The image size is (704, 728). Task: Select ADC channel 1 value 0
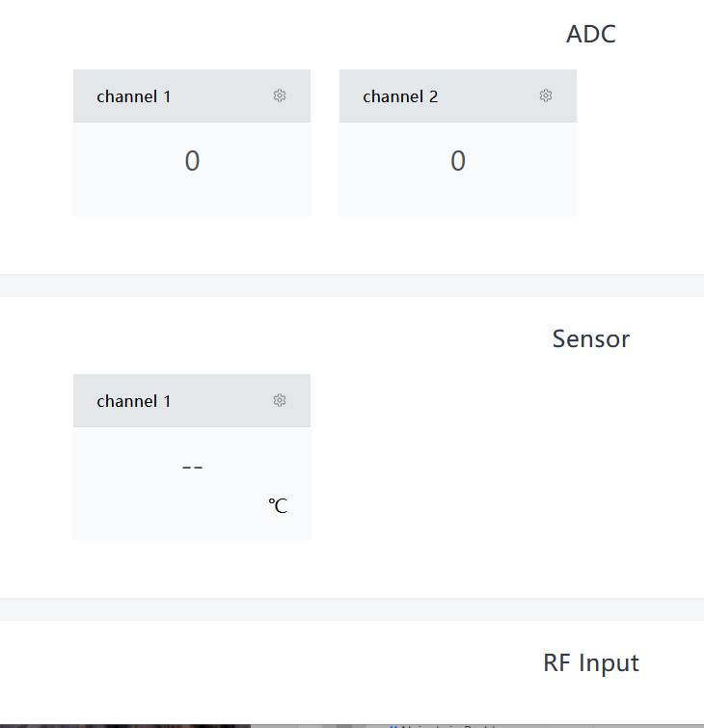click(192, 161)
